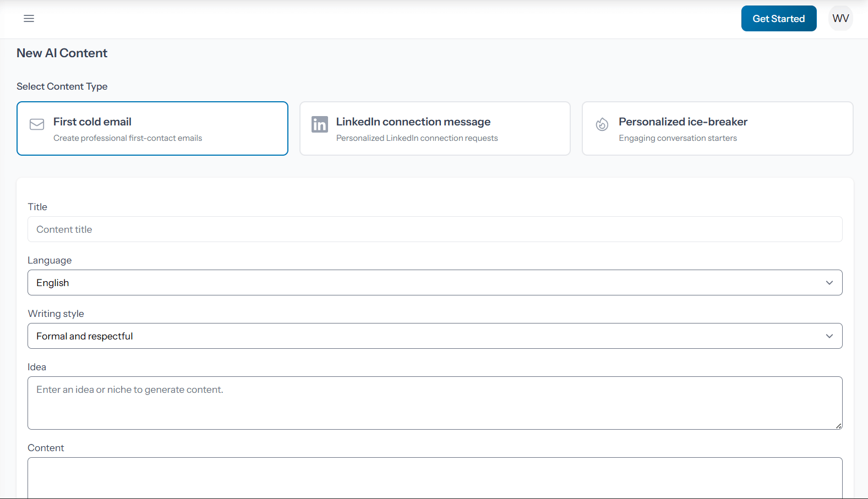Screen dimensions: 868x499
Task: Click the chevron arrow in Language field
Action: pos(829,283)
